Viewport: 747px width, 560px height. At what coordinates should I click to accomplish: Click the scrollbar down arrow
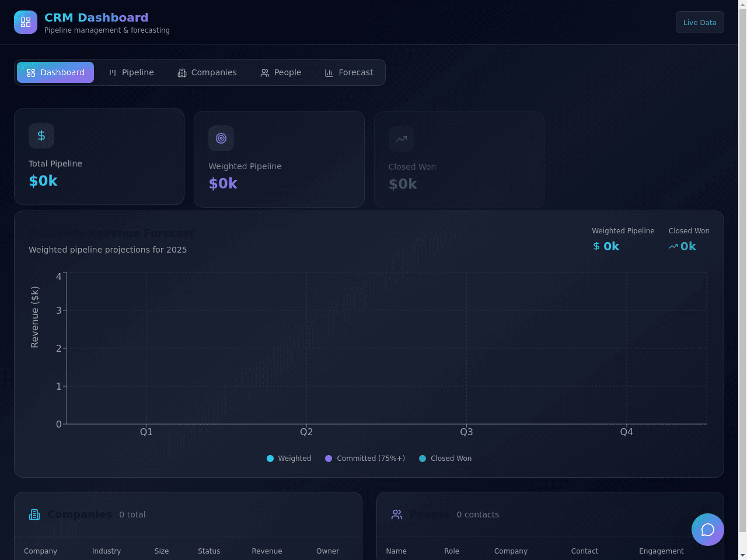(x=742, y=555)
